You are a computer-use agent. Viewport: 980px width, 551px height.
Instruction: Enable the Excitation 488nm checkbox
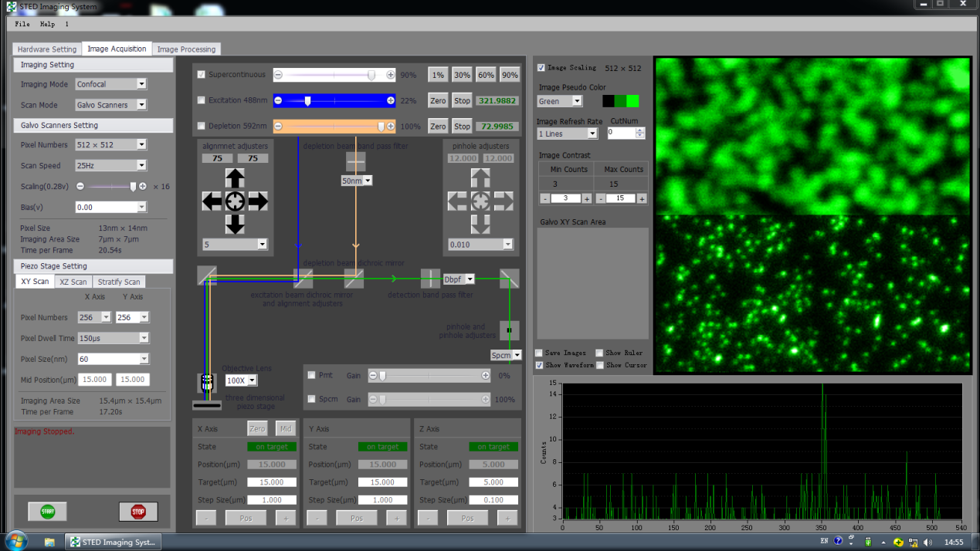click(202, 100)
